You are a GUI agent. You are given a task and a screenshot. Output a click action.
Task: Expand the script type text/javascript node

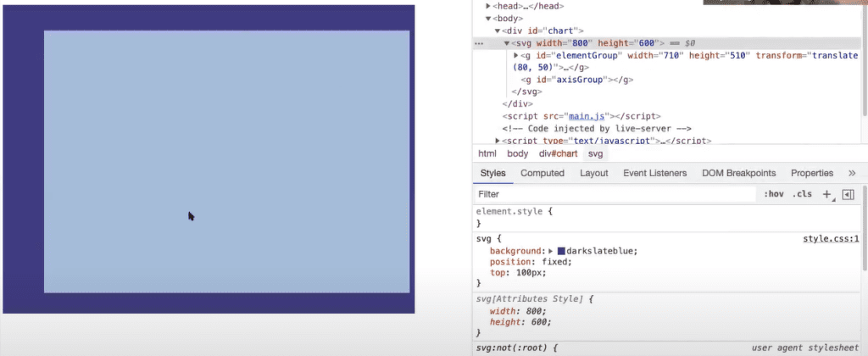coord(497,142)
